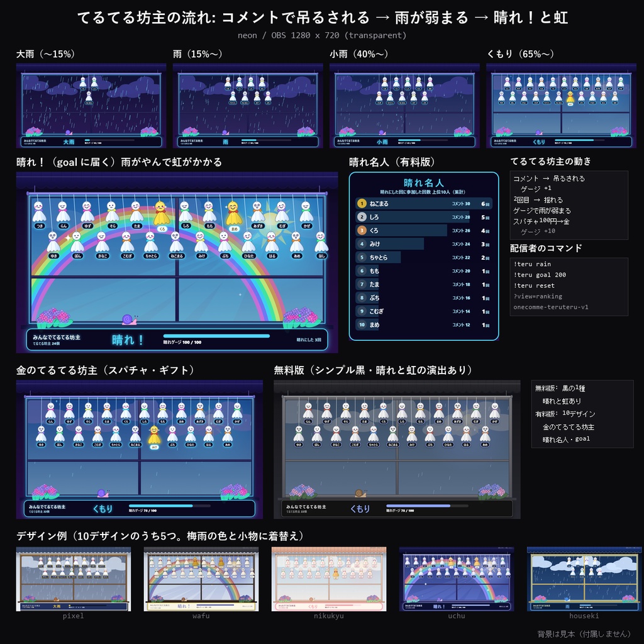Click the 晴れゲージ 100/100 progress bar
Image resolution: width=644 pixels, height=644 pixels.
click(x=216, y=336)
